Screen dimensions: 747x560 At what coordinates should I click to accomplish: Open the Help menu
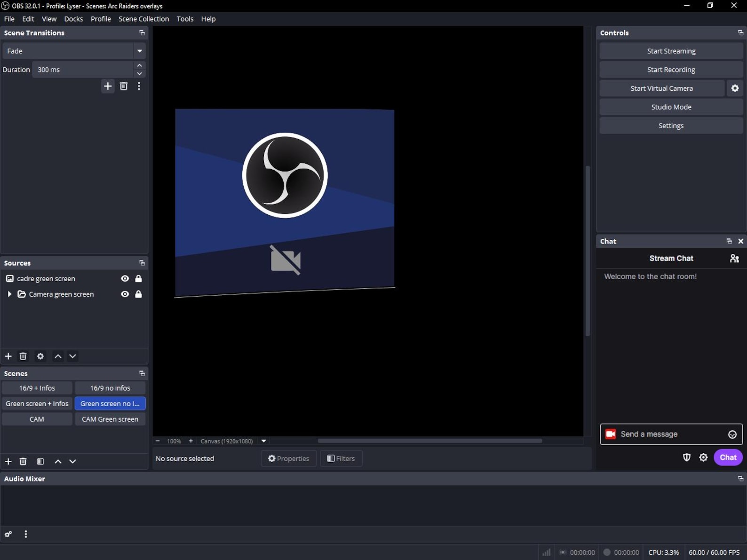[x=208, y=19]
